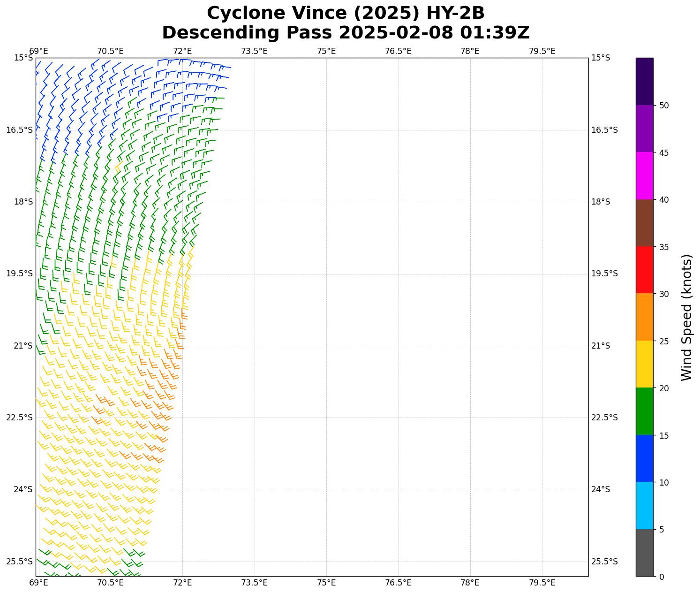Click the 18°S label on the right axis
Image resolution: width=700 pixels, height=593 pixels.
(x=601, y=202)
